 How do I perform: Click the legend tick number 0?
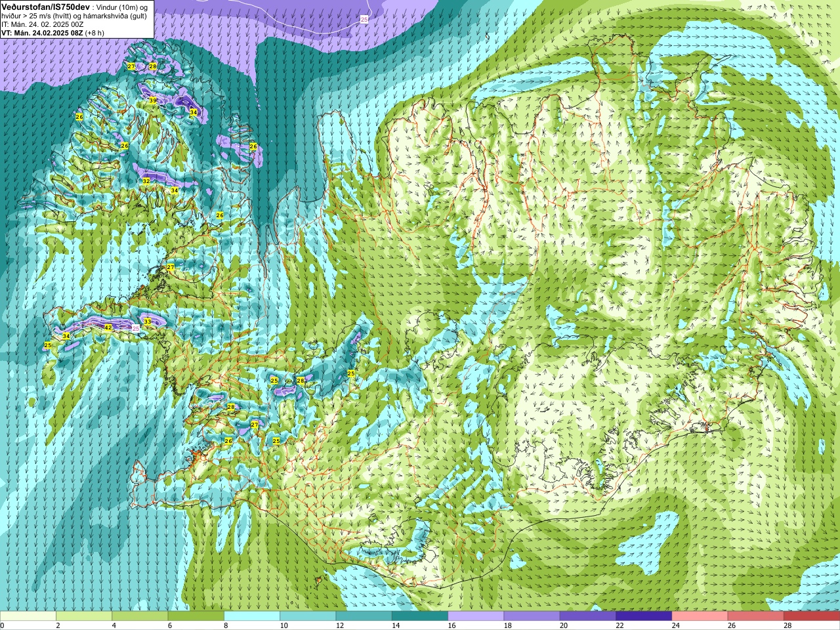3,625
